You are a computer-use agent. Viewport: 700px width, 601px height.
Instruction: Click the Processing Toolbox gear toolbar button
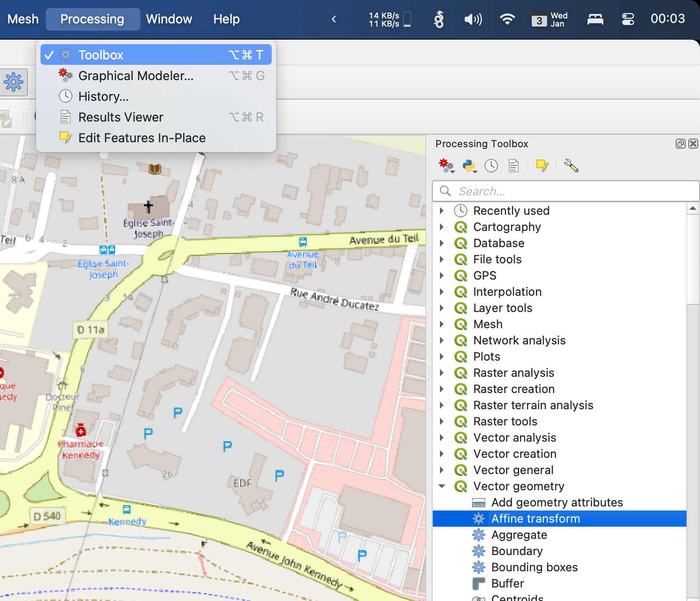click(x=13, y=82)
